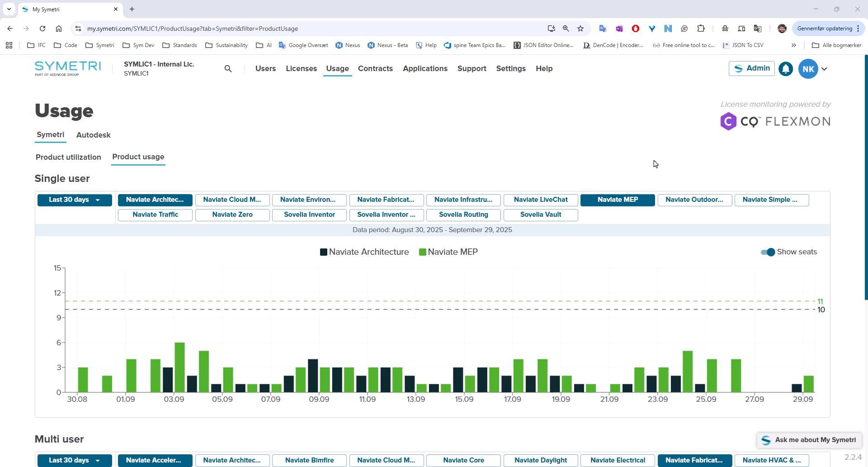Open the Licenses menu
This screenshot has height=467, width=868.
pos(301,69)
